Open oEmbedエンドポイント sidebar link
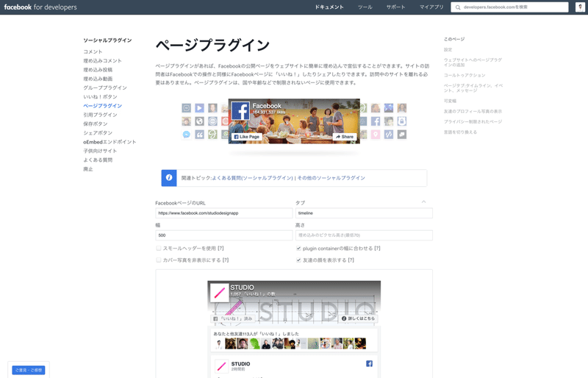This screenshot has height=378, width=588. (110, 141)
